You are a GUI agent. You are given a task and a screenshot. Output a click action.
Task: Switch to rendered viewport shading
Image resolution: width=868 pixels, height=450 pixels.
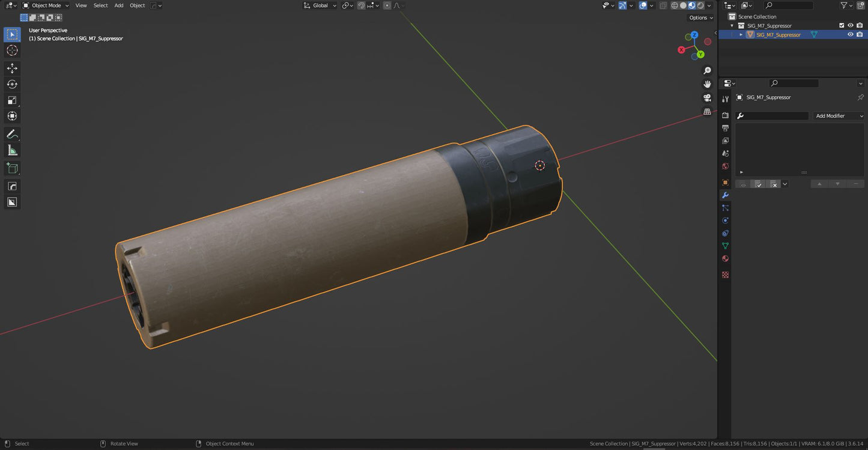coord(700,5)
